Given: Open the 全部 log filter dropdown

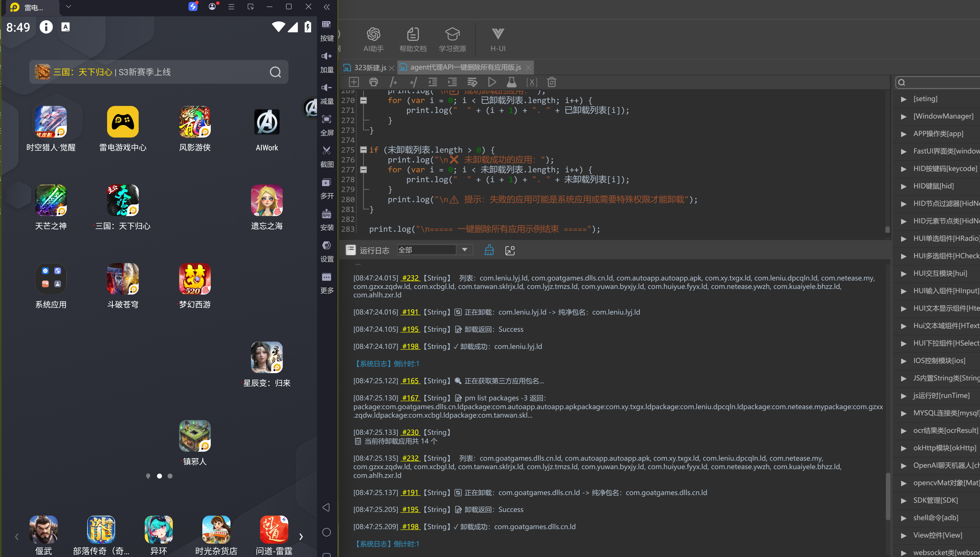Looking at the screenshot, I should pos(435,250).
